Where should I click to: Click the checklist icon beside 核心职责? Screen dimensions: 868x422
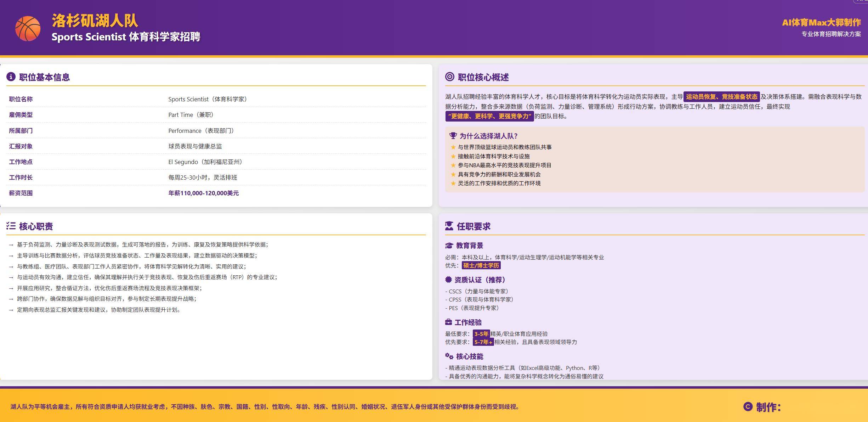point(11,226)
